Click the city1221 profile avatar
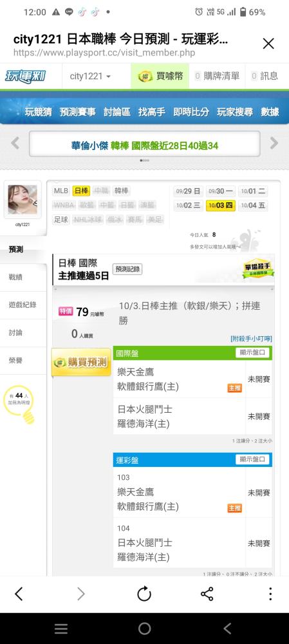 point(23,200)
